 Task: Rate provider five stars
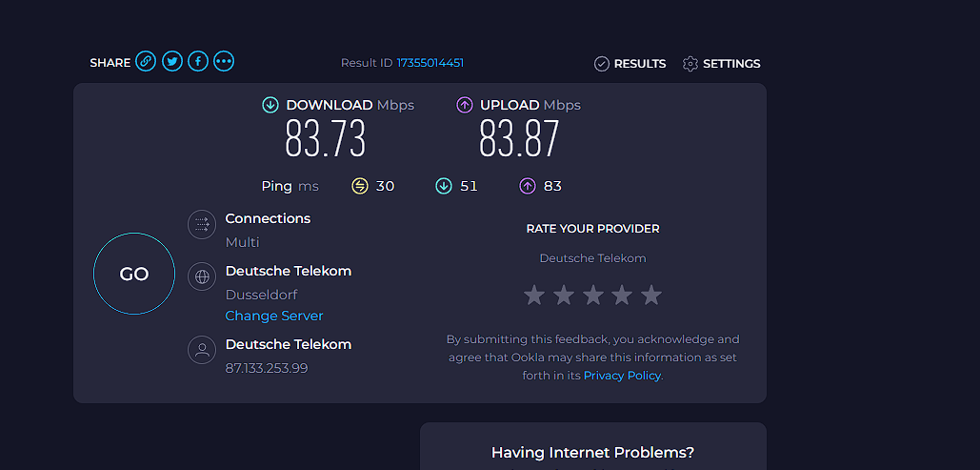coord(651,295)
